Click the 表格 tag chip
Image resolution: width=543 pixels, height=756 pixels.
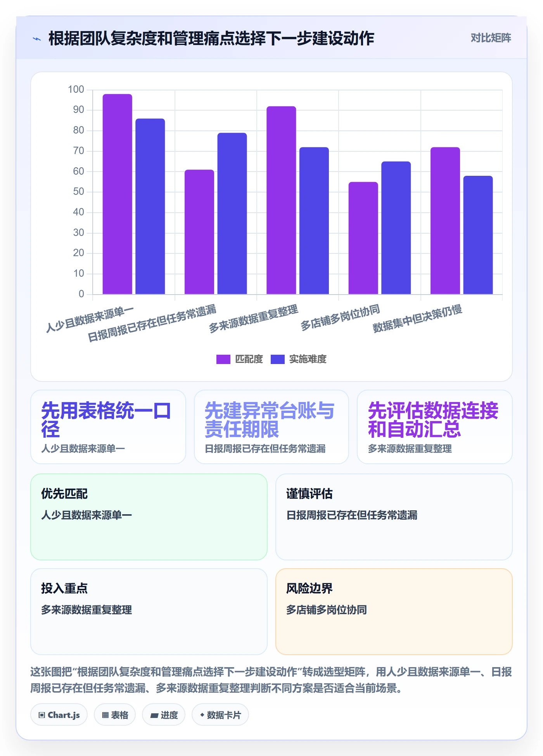coord(115,714)
